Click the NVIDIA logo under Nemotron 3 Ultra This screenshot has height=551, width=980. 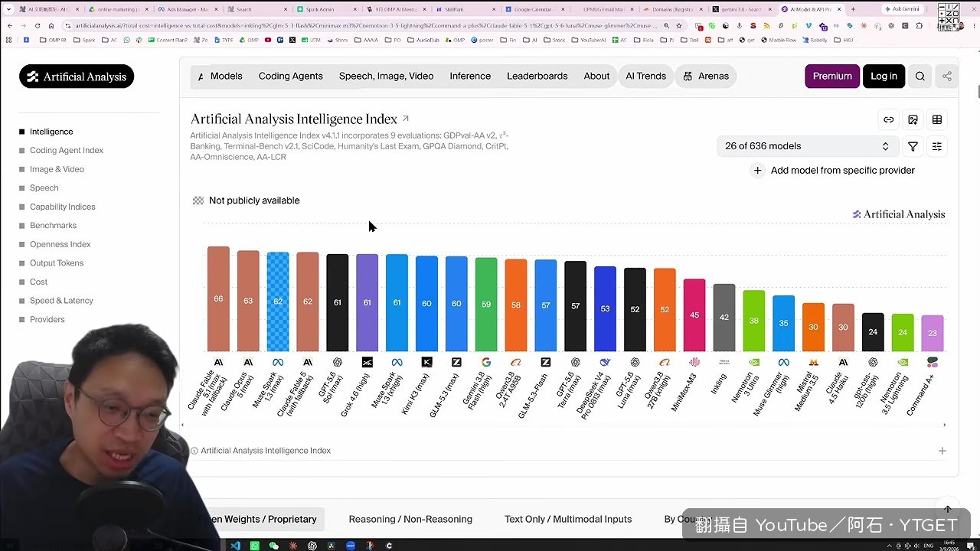click(753, 362)
